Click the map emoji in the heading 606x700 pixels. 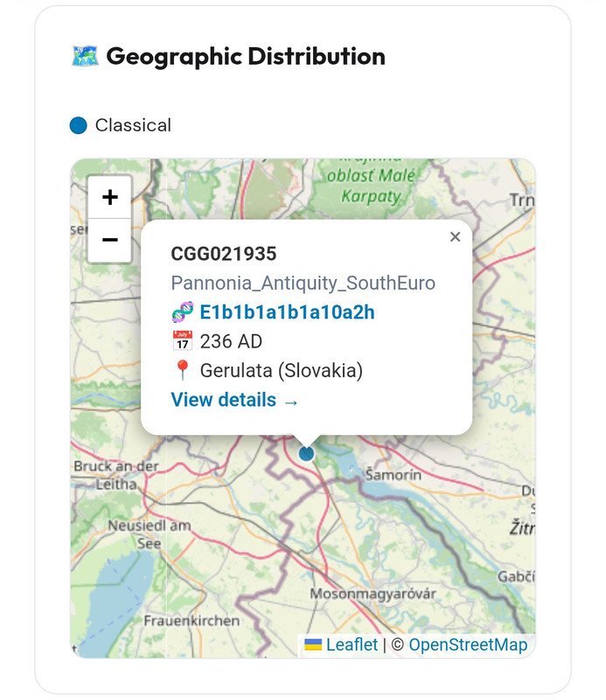point(84,57)
